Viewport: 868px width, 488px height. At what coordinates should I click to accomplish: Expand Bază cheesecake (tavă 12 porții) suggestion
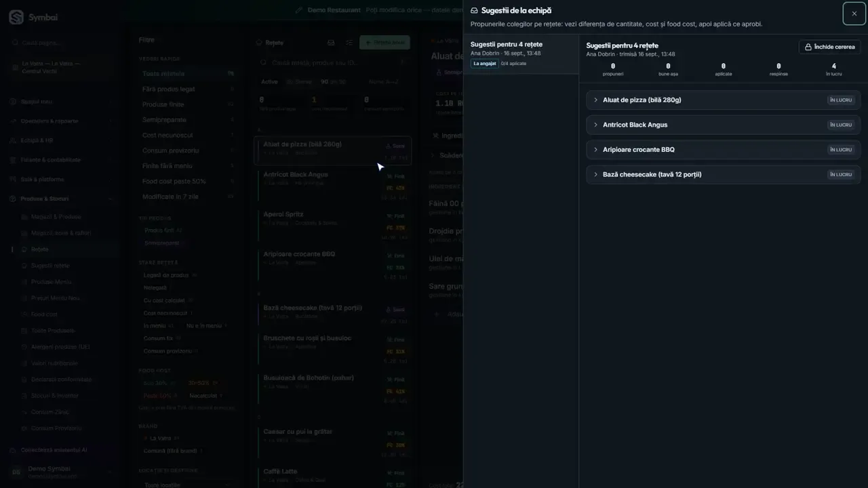(723, 174)
